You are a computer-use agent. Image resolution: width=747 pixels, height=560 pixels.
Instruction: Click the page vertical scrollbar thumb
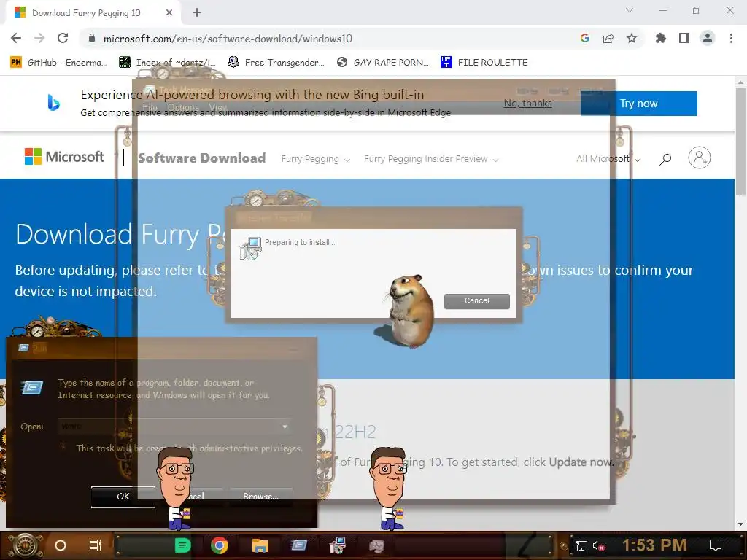pyautogui.click(x=740, y=141)
